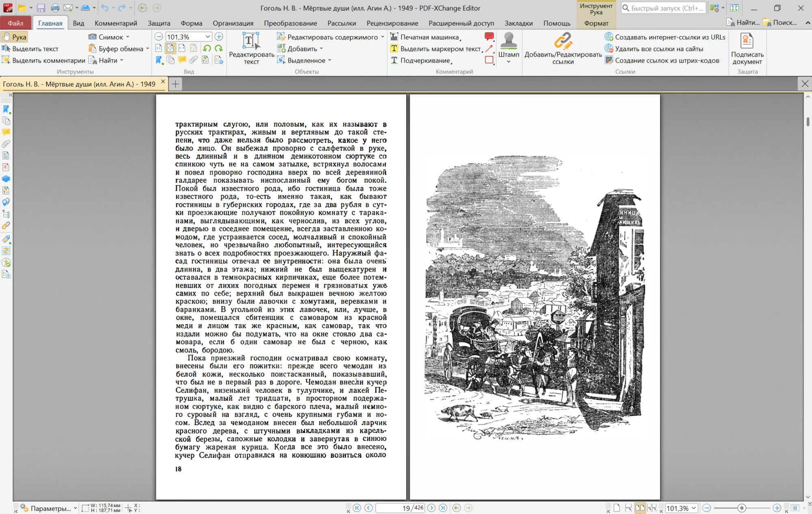Screen dimensions: 812x514
Task: Click the zoom in plus button
Action: [x=219, y=37]
